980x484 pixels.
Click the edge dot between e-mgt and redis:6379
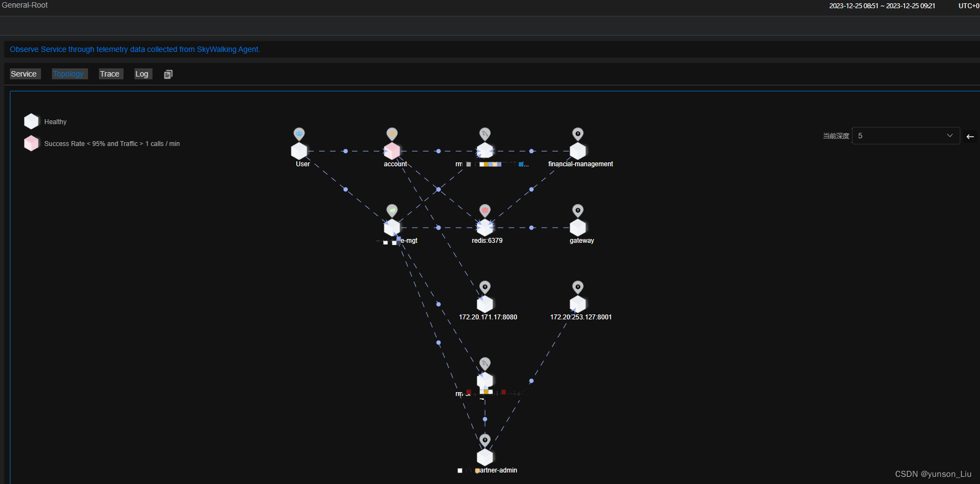coord(438,228)
